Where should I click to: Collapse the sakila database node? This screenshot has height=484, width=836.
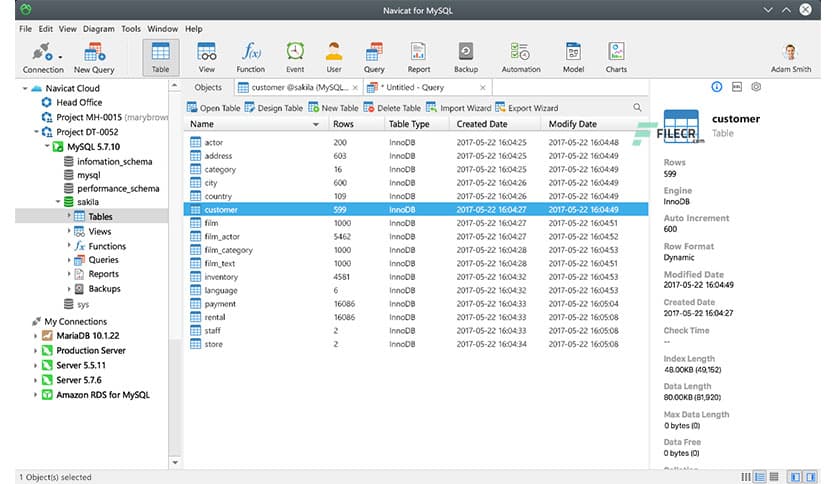(58, 202)
